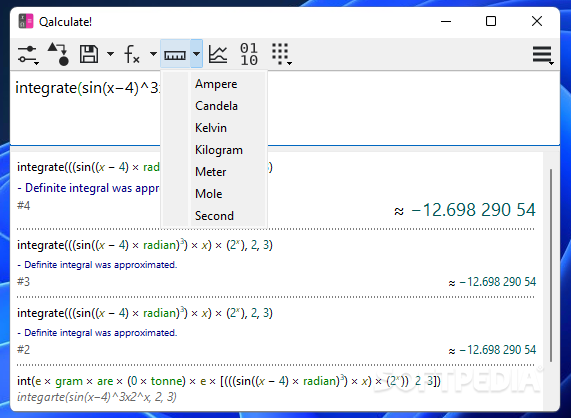Screen dimensions: 571x418
Task: Click the history panel vertical scrollbar
Action: pyautogui.click(x=551, y=265)
